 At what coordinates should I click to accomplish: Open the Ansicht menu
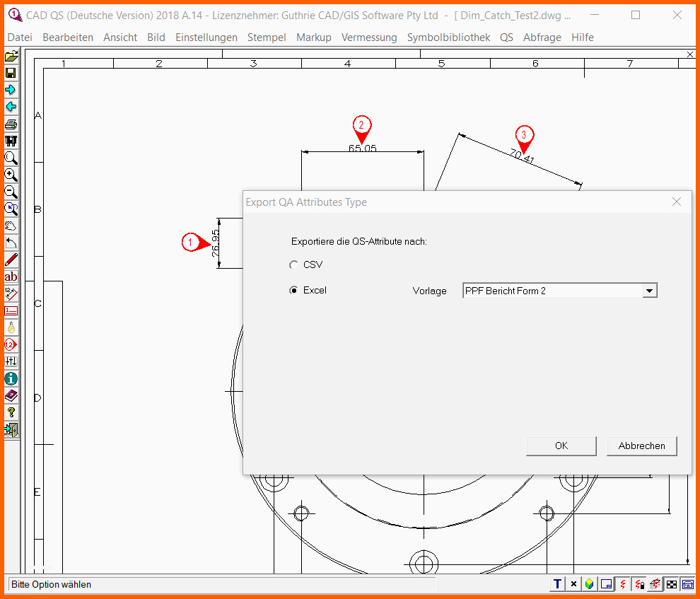click(x=120, y=37)
